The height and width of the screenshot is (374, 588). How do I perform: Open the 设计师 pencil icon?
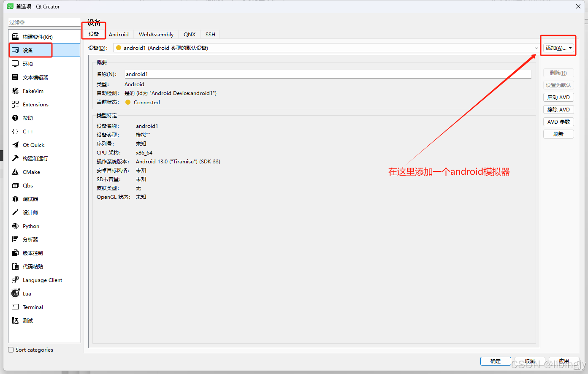tap(15, 212)
